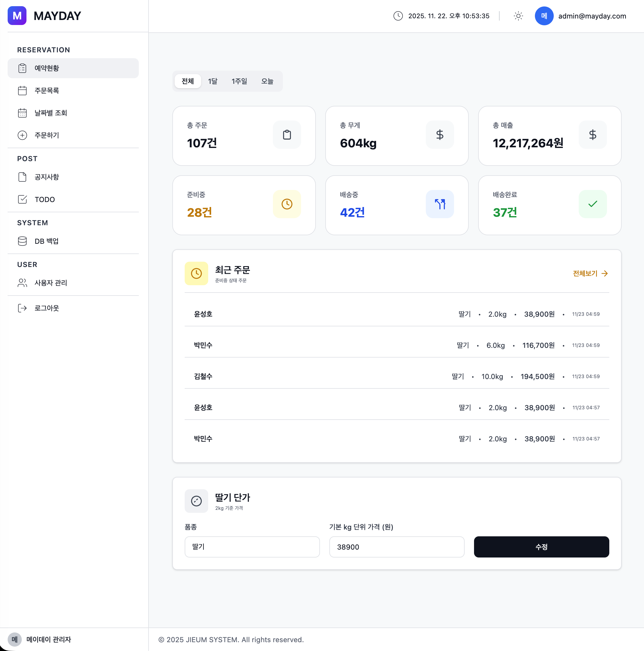The width and height of the screenshot is (644, 651).
Task: Select the 1주일 period tab
Action: [239, 81]
